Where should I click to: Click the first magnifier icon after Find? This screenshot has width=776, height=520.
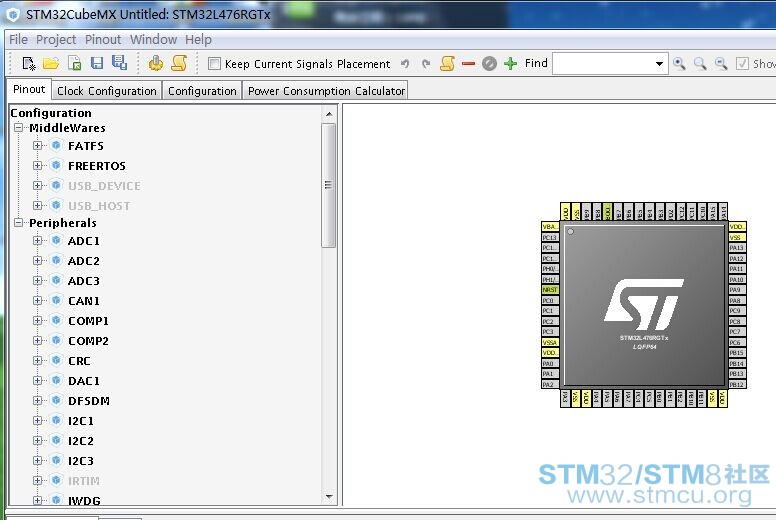[679, 63]
